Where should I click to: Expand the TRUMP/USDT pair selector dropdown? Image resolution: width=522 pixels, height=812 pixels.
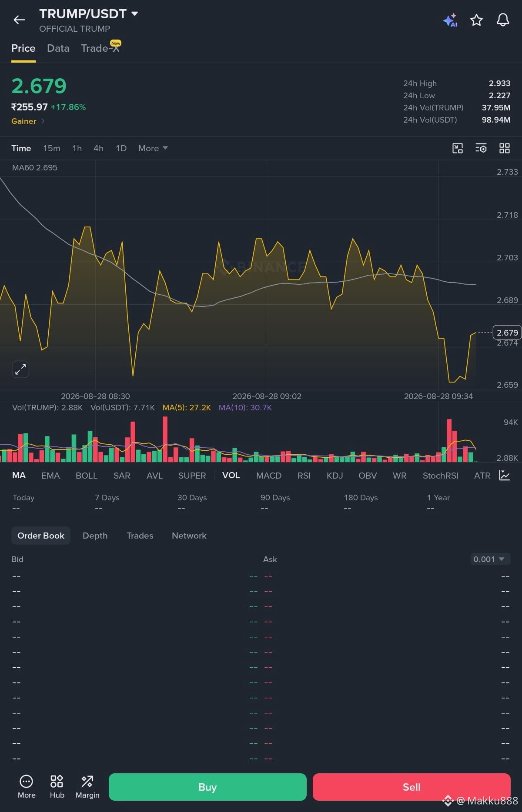[135, 13]
